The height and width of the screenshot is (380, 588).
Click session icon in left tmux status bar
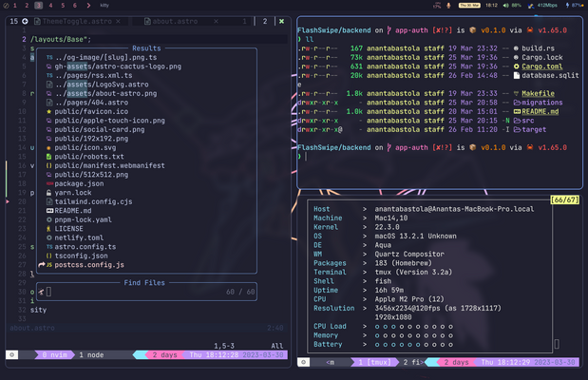tap(12, 354)
